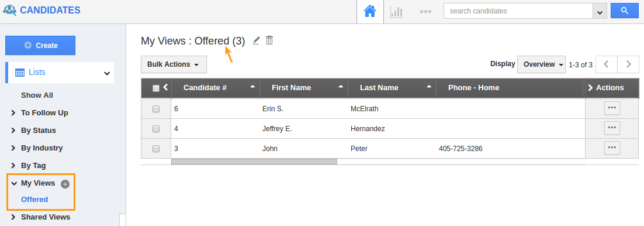Sort by Last Name arrow
The image size is (644, 226).
(429, 87)
